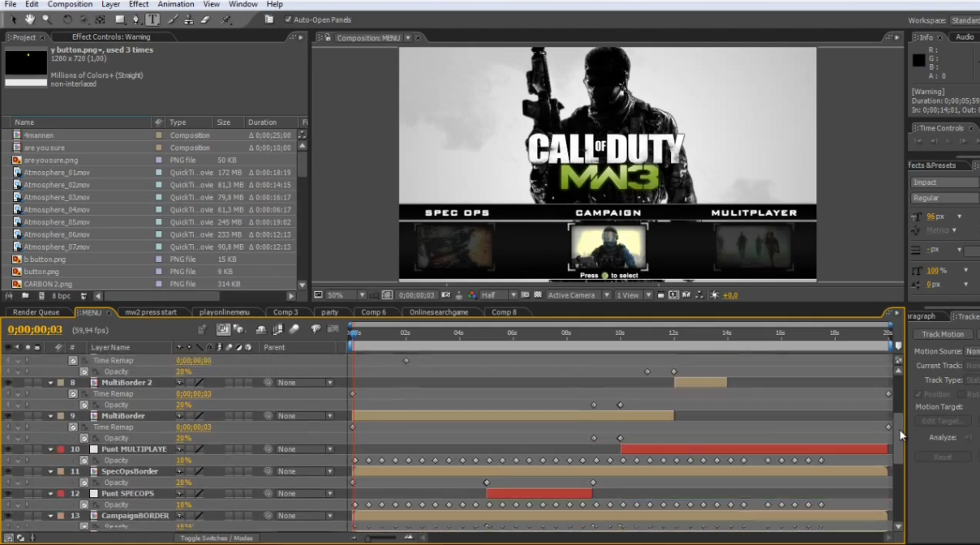Viewport: 980px width, 545px height.
Task: Select the Hand tool
Action: 30,19
